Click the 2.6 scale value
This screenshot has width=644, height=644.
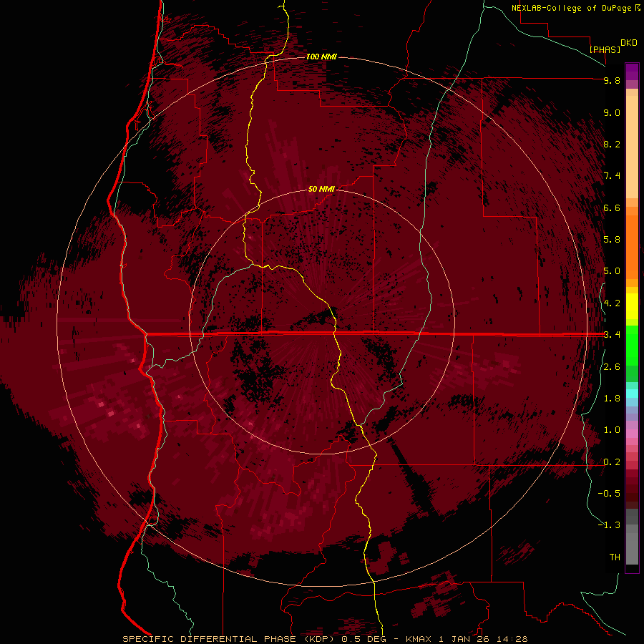(x=612, y=367)
